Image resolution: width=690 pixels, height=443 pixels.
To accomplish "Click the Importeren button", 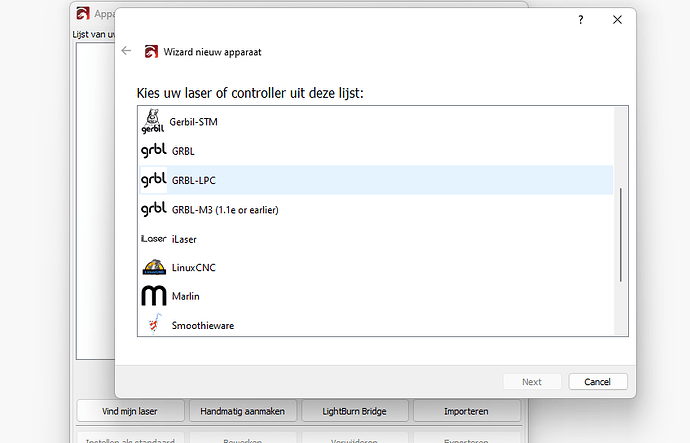I will point(466,411).
